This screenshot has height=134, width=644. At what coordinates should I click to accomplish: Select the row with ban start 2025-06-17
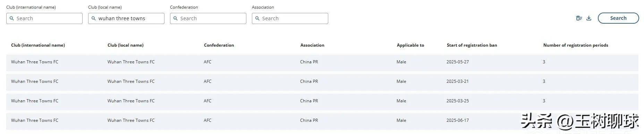[322, 121]
